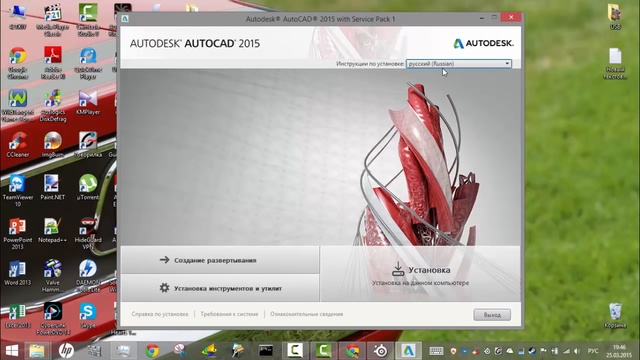640x360 pixels.
Task: Open the Ознакомительные сведения link
Action: coord(307,314)
